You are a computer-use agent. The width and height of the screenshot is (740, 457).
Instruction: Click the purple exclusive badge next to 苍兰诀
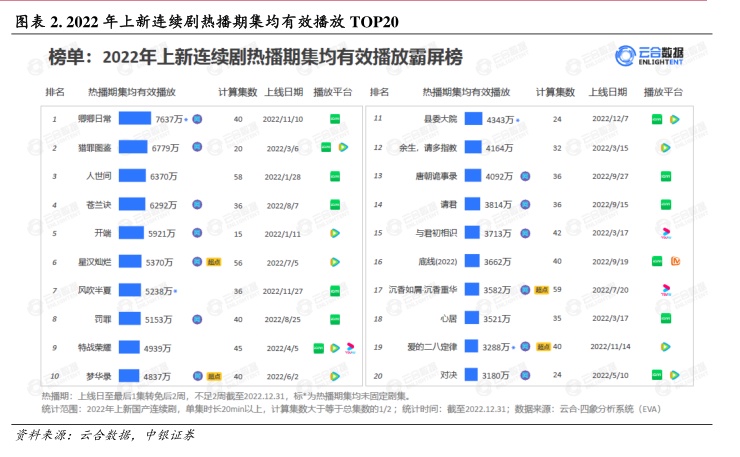tap(197, 205)
